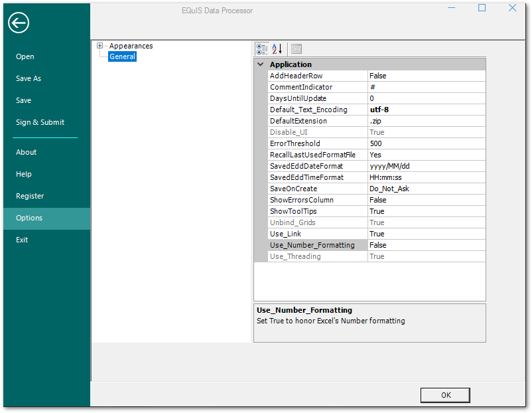Image resolution: width=532 pixels, height=413 pixels.
Task: Click the Use_Number_Formatting value False
Action: (x=427, y=245)
